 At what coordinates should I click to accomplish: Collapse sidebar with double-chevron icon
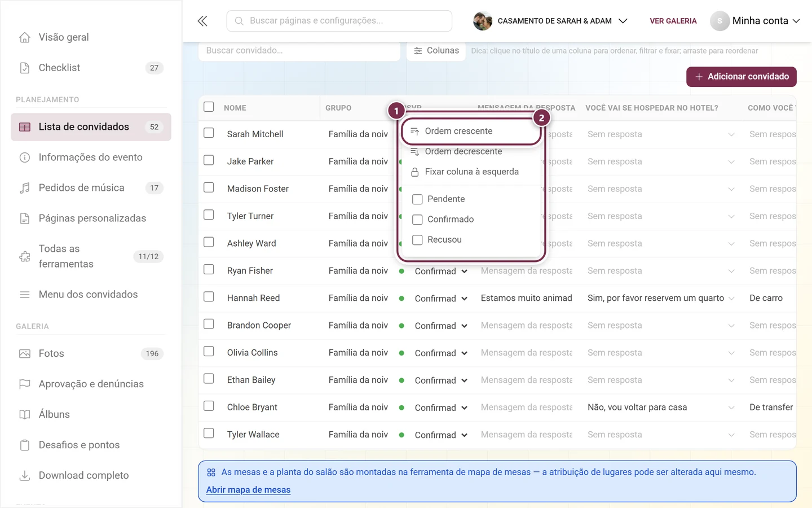pyautogui.click(x=202, y=21)
